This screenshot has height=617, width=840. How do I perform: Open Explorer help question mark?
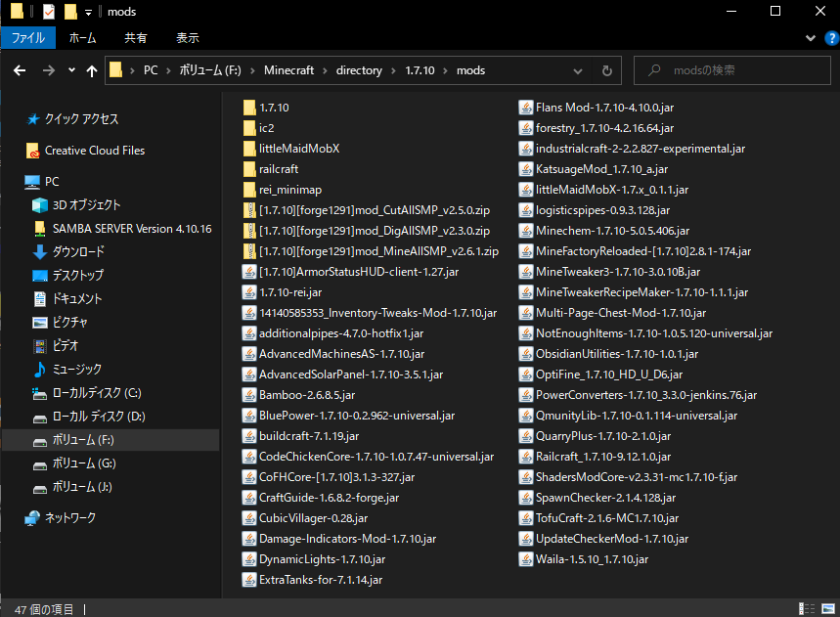coord(832,38)
